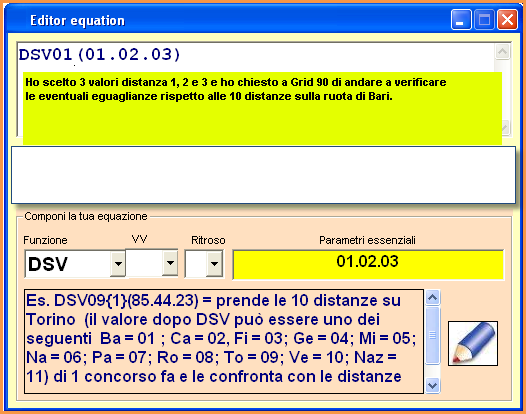Click the equation text DSV01(01.02.03)
Viewport: 526px width, 414px height.
pyautogui.click(x=100, y=54)
